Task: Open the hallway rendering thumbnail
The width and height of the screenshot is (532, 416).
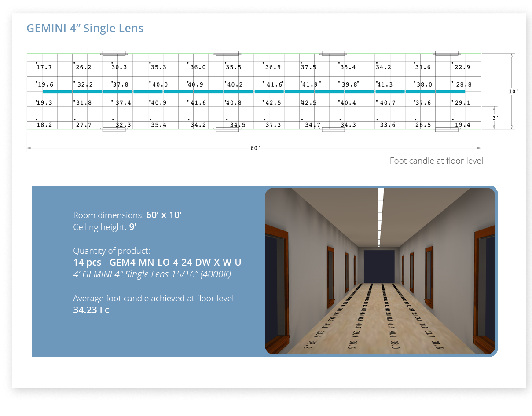Action: point(380,271)
